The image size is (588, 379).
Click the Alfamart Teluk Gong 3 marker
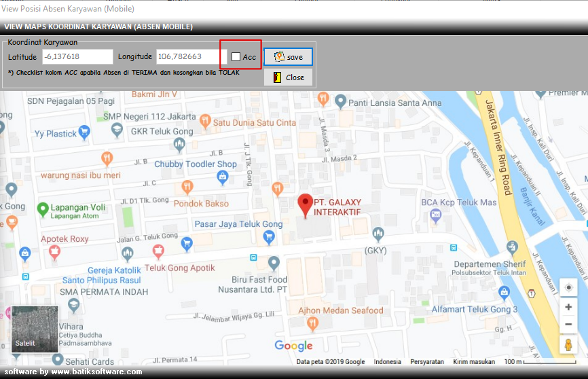pos(504,292)
